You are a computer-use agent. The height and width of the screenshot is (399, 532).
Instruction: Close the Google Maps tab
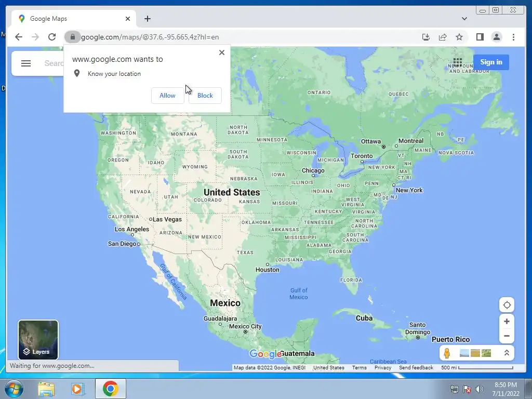[x=128, y=19]
